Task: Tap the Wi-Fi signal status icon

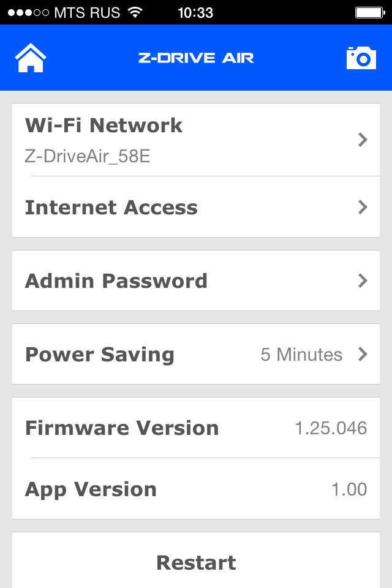Action: point(134,12)
